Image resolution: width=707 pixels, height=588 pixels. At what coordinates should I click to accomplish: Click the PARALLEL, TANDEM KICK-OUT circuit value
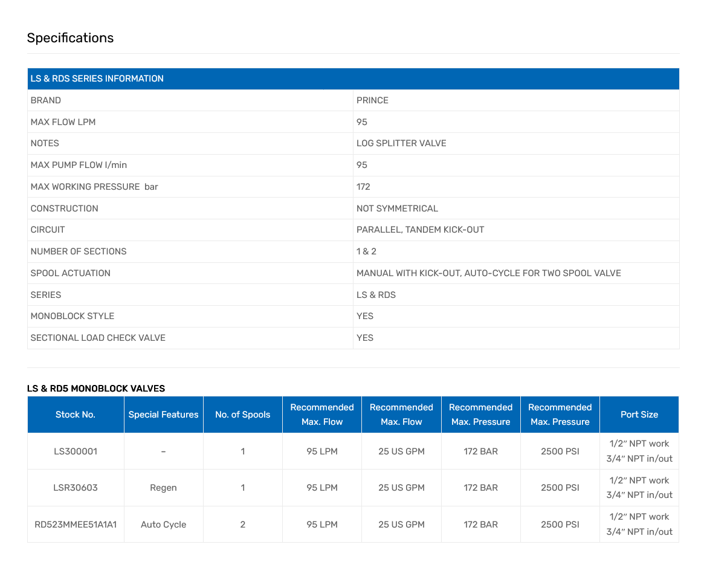point(420,230)
